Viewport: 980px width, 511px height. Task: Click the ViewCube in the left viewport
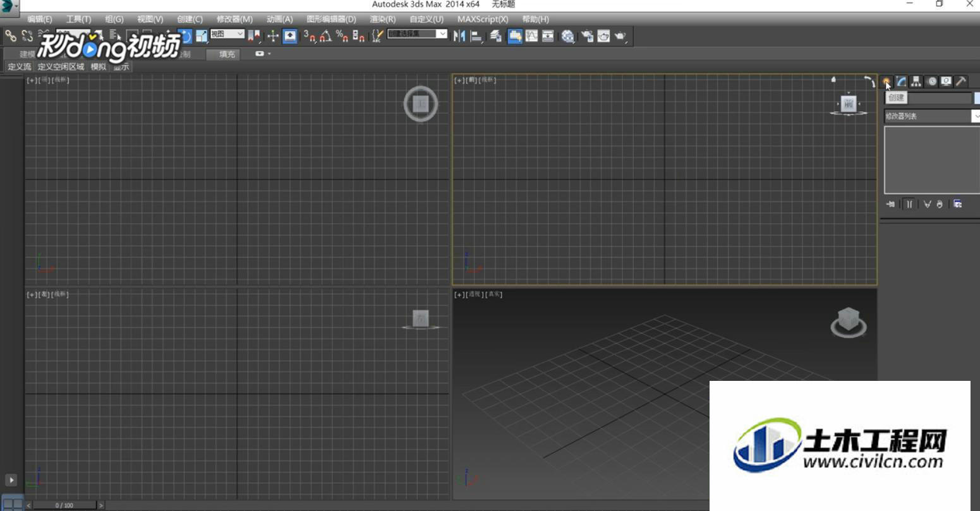click(421, 319)
